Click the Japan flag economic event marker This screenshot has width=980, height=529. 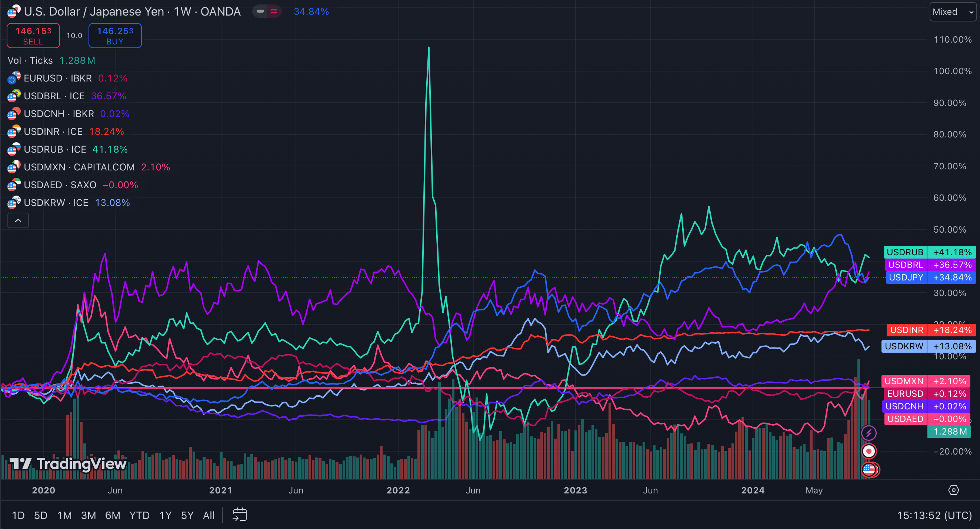click(869, 451)
